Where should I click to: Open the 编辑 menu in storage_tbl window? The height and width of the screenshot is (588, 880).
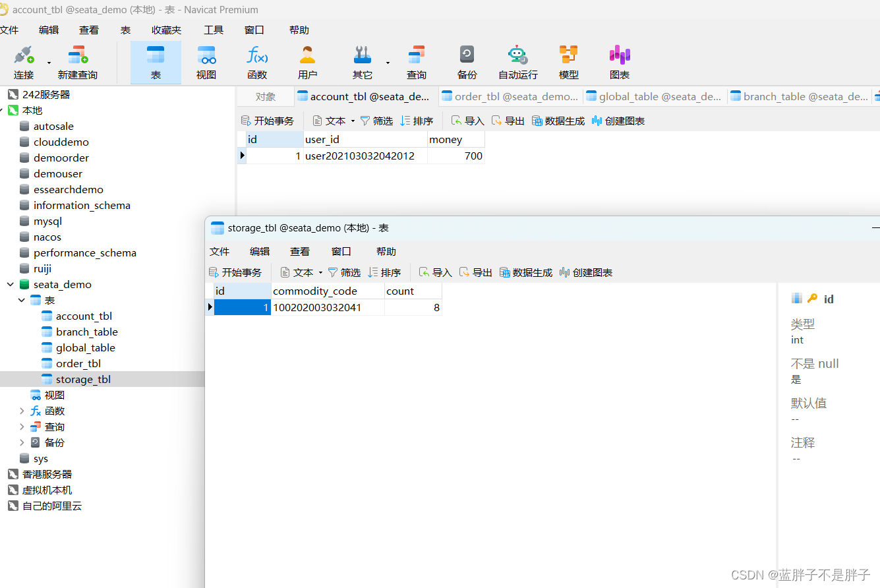[x=260, y=251]
